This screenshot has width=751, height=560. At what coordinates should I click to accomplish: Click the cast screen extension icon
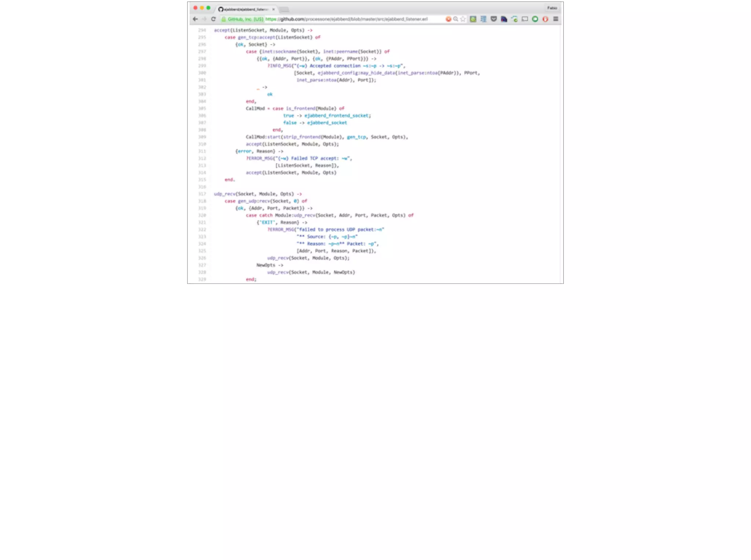525,19
